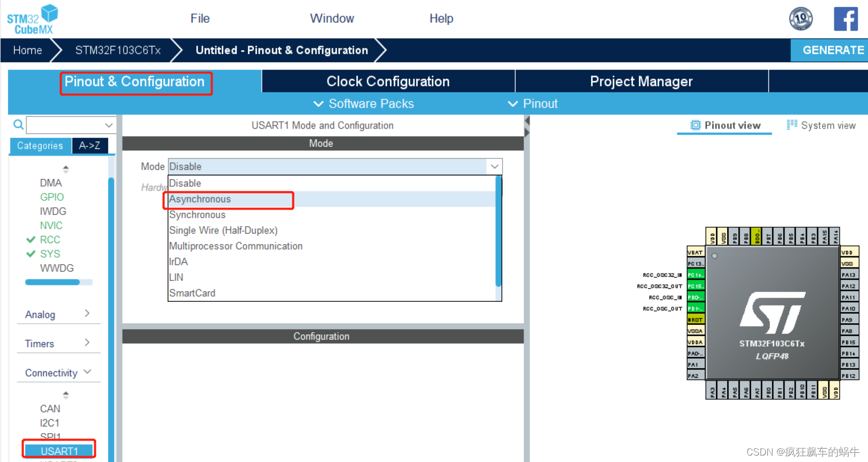Viewport: 868px width, 462px height.
Task: Select pin PA3 on bottom row
Action: (x=712, y=391)
